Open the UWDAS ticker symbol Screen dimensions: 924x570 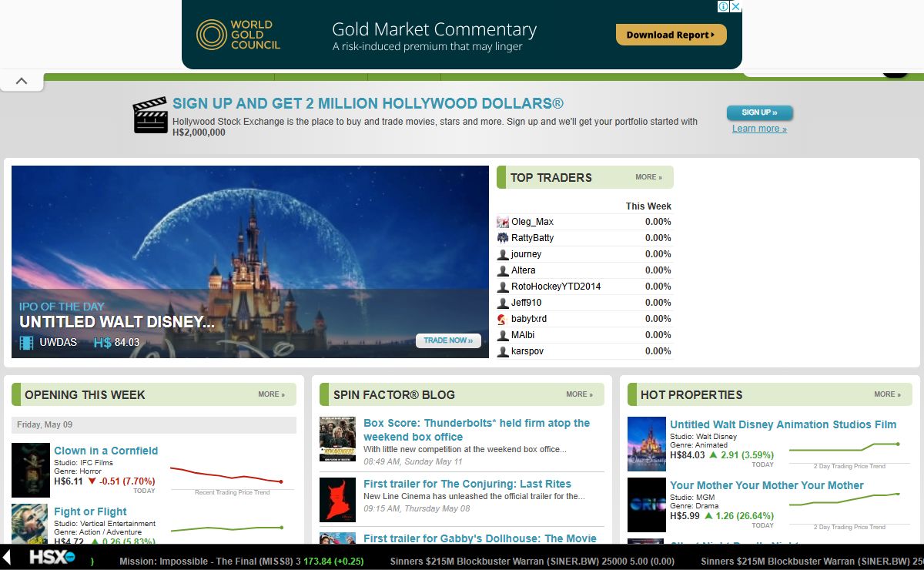[59, 342]
